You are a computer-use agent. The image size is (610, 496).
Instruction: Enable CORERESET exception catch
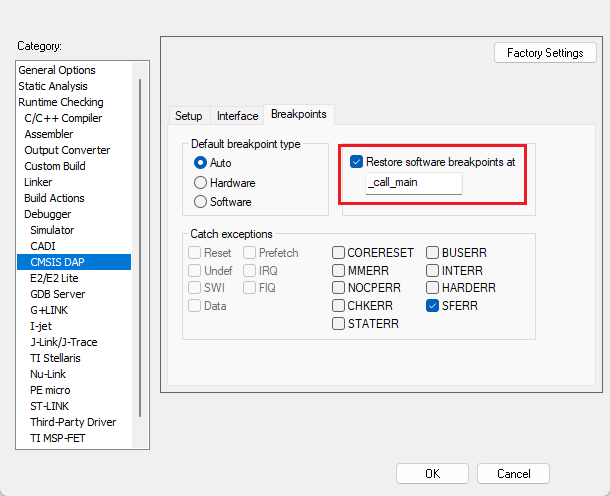pyautogui.click(x=338, y=252)
